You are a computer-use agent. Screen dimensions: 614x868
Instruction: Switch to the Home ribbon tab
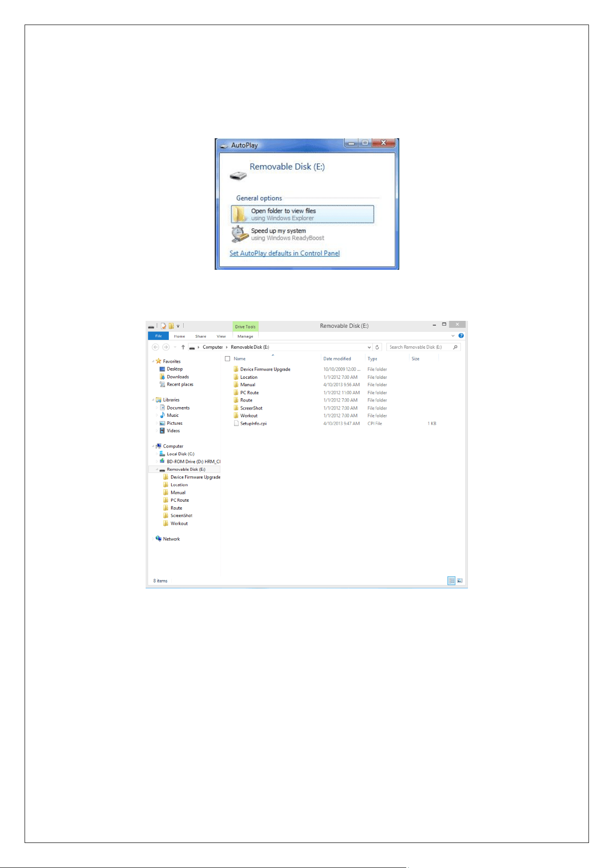tap(179, 336)
